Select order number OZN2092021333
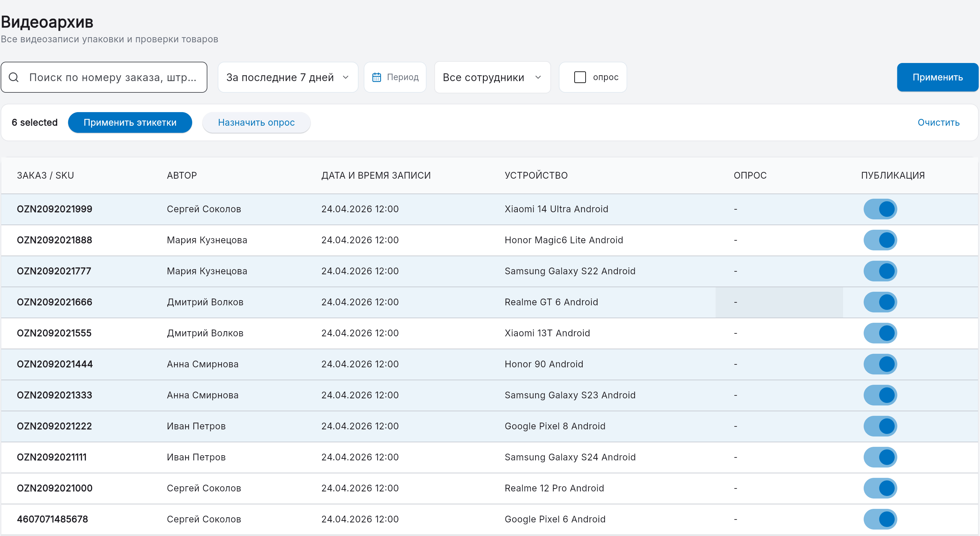 point(54,395)
